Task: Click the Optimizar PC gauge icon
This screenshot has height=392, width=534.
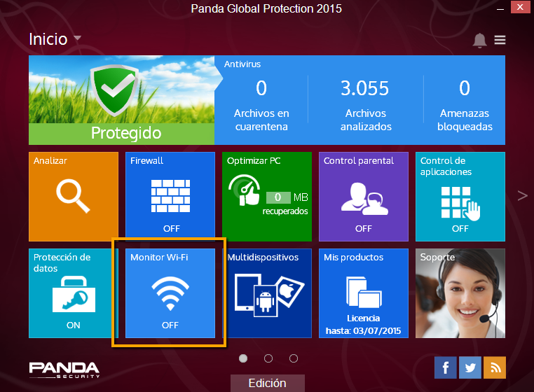Action: 244,190
